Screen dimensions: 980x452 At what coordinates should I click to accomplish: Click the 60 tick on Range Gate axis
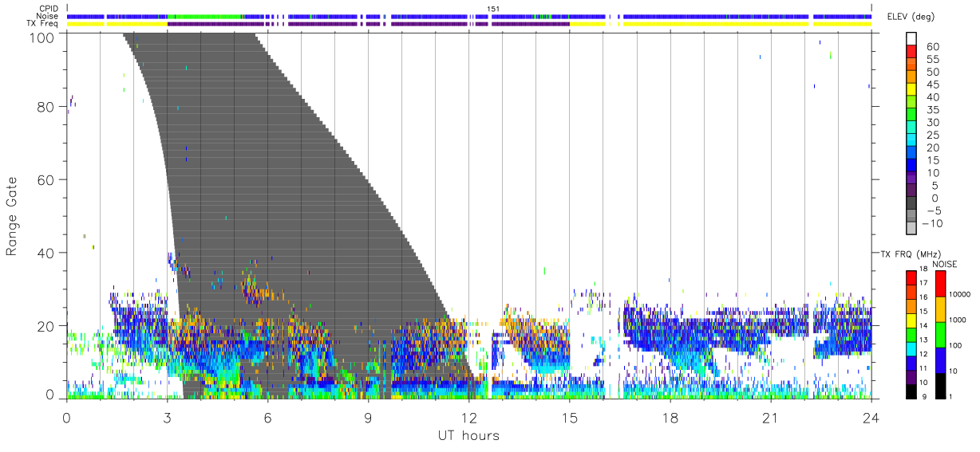pos(45,179)
